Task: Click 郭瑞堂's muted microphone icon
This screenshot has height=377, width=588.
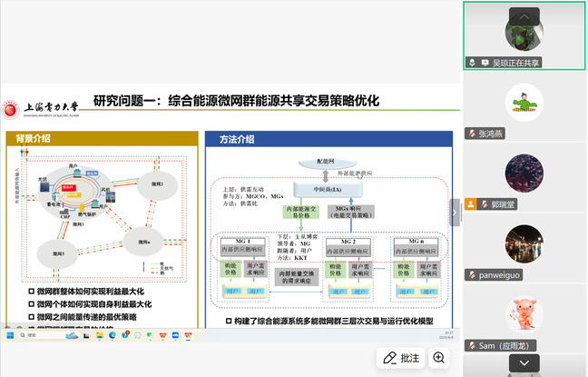Action: [x=485, y=204]
